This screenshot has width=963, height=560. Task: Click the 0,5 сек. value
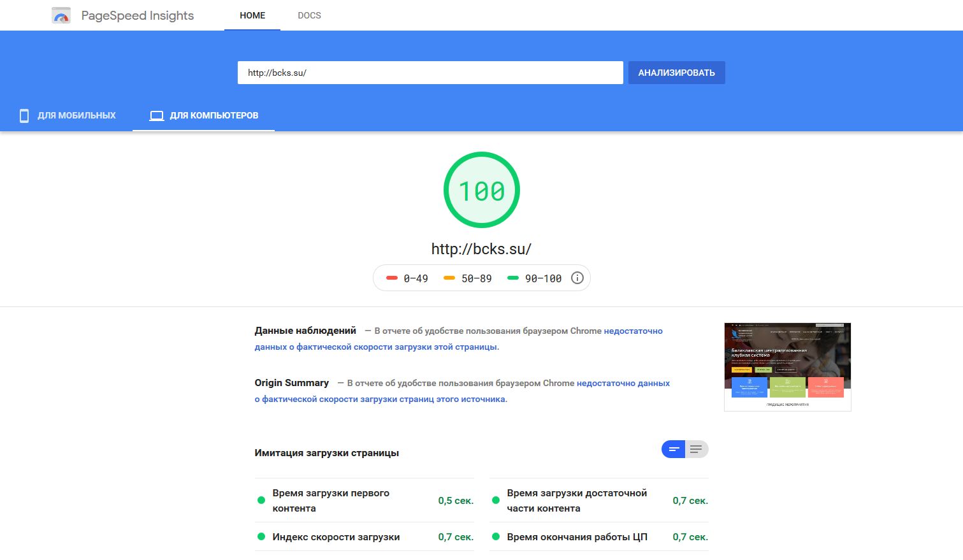(456, 501)
